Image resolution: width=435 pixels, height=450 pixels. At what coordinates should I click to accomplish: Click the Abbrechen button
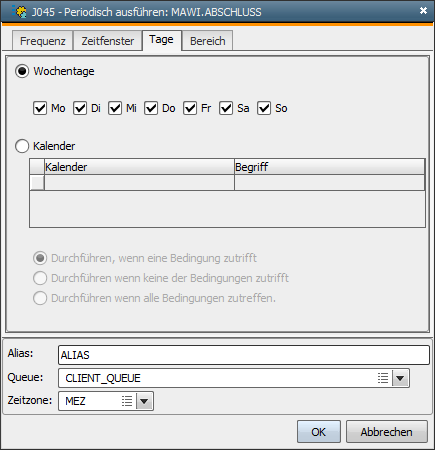[387, 432]
